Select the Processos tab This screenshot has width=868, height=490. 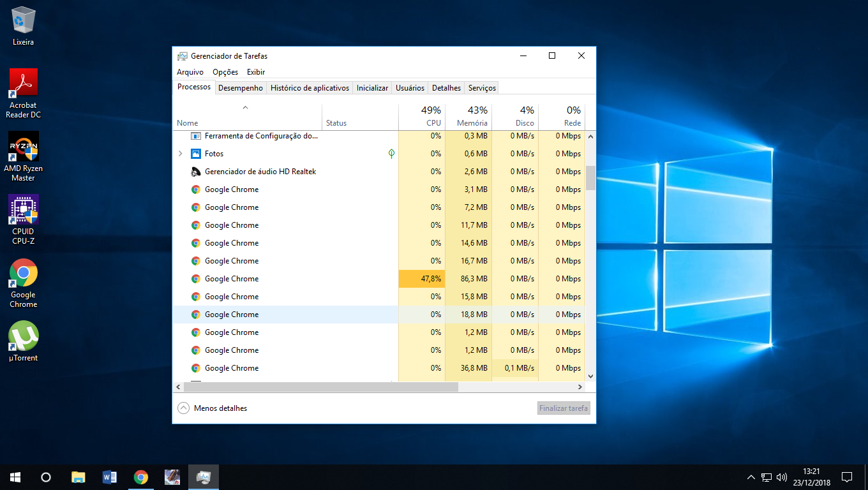coord(194,87)
